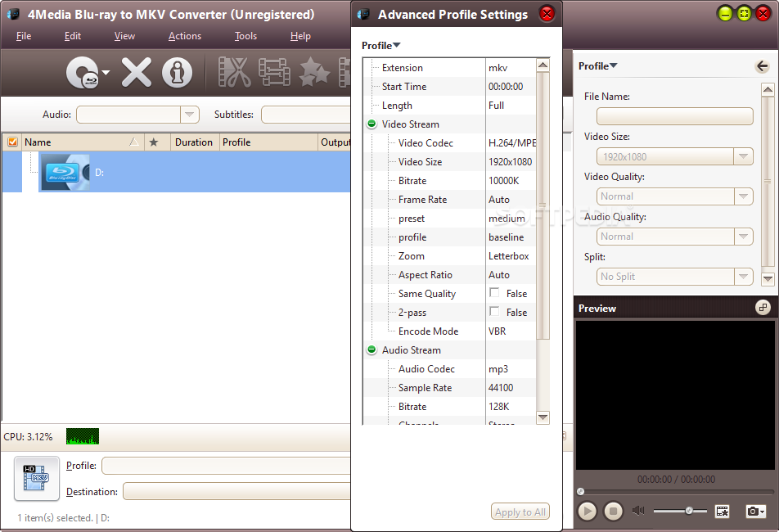Viewport: 779px width, 532px height.
Task: Open the File menu
Action: 24,36
